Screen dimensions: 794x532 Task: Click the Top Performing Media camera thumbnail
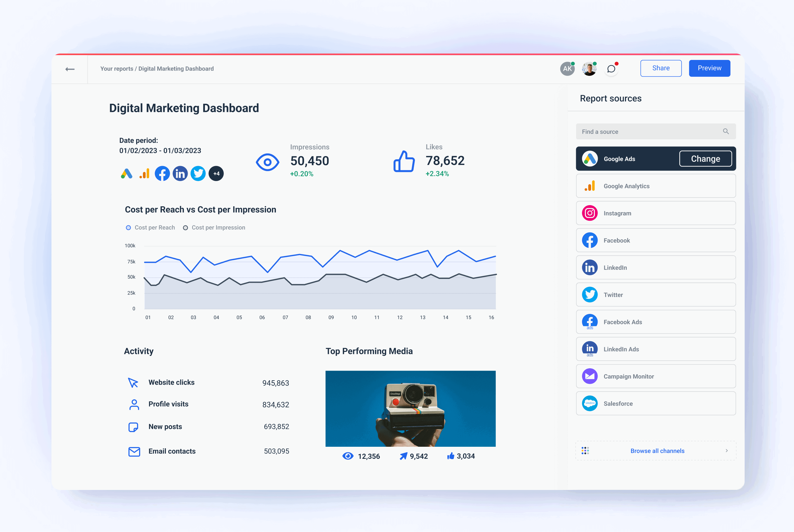[x=411, y=409]
